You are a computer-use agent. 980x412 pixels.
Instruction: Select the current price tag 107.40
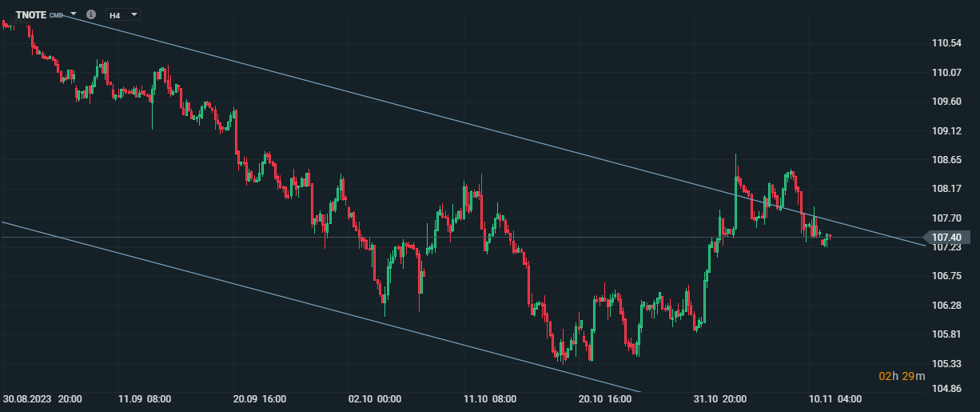946,238
